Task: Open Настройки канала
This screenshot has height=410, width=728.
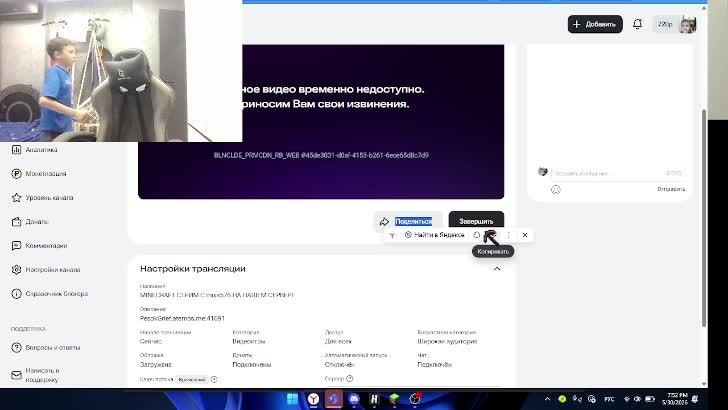Action: click(x=46, y=270)
